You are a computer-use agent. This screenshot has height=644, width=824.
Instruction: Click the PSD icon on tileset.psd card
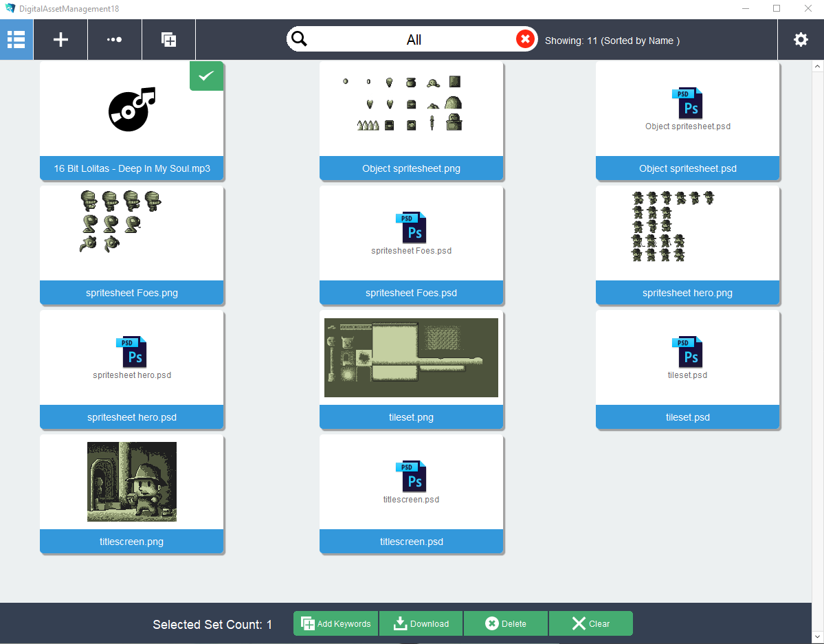[687, 352]
